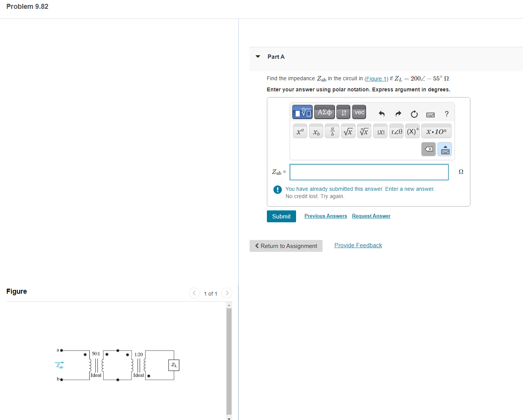Open the on-screen keyboard toggle
Screen dimensions: 523x420
(445, 149)
